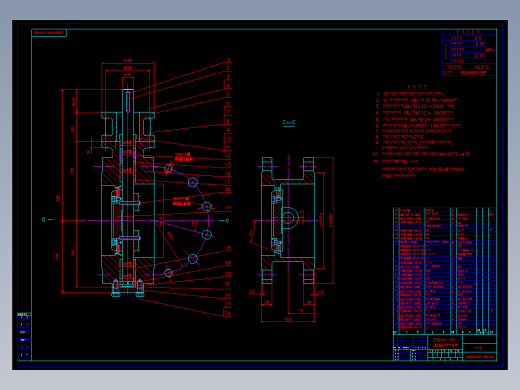Click the MPa unit label

tap(490, 50)
